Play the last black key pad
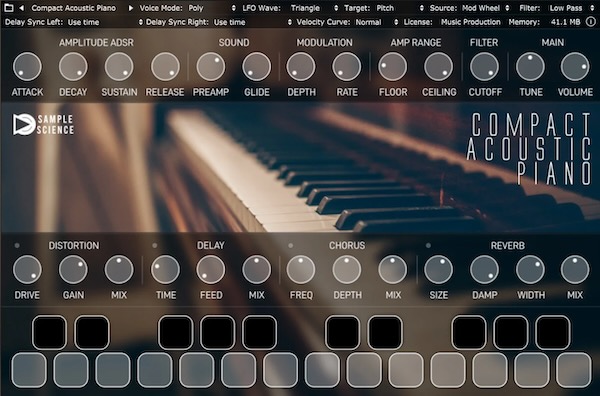This screenshot has width=600, height=396. tap(553, 332)
